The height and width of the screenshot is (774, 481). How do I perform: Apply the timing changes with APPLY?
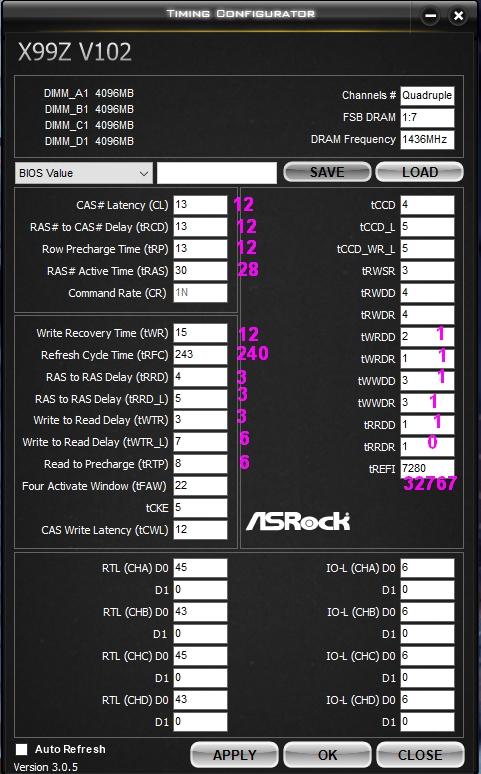point(235,755)
